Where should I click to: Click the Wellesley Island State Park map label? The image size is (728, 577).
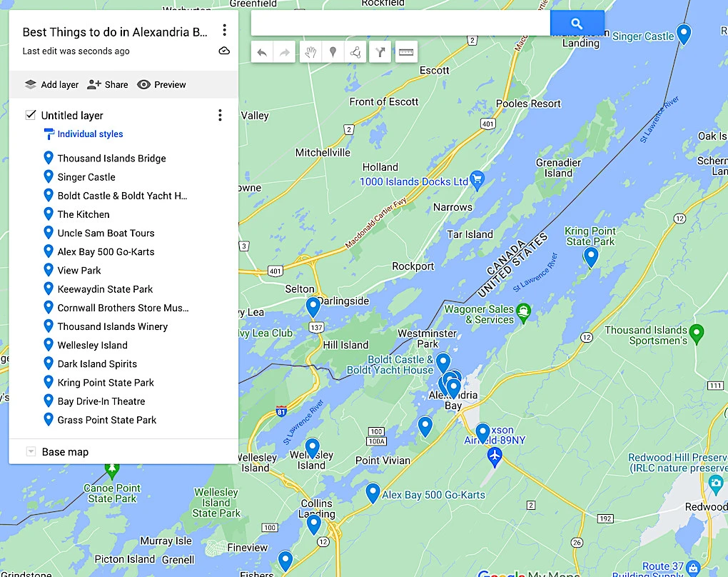[216, 503]
